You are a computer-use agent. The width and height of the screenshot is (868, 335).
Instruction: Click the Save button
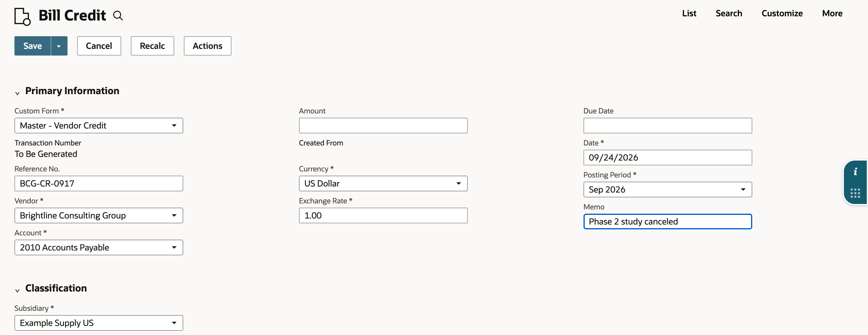pyautogui.click(x=33, y=46)
